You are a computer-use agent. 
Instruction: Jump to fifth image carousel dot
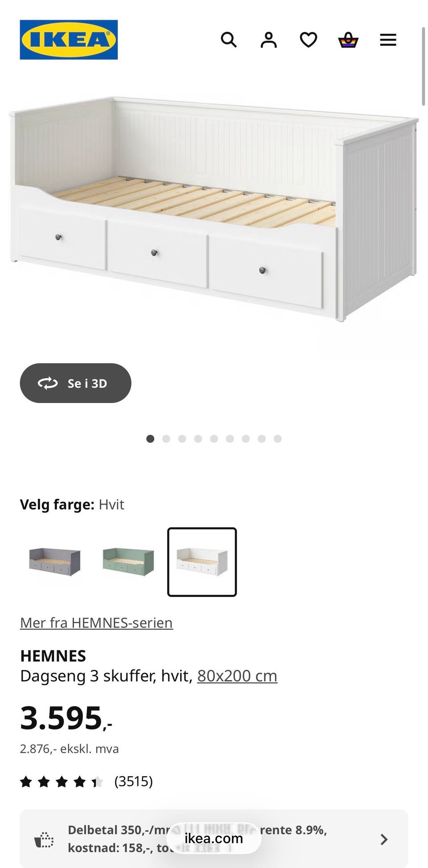214,439
